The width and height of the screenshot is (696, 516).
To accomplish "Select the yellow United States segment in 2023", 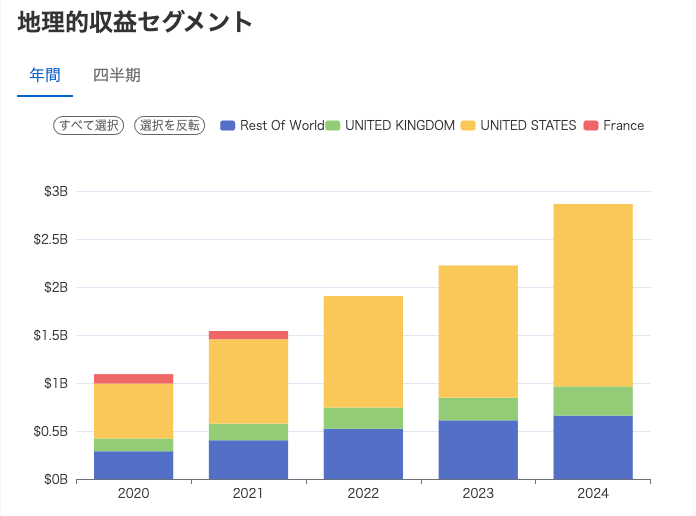I will tap(478, 331).
